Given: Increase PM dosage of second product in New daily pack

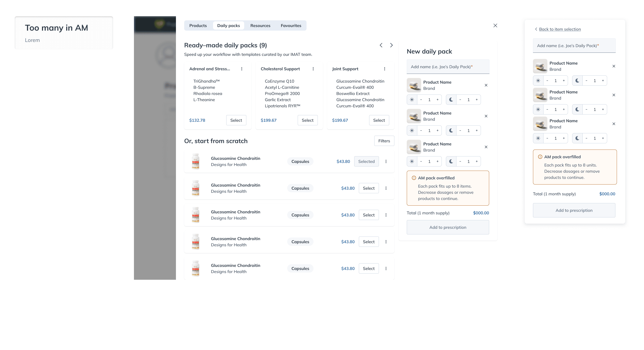Looking at the screenshot, I should (x=477, y=130).
